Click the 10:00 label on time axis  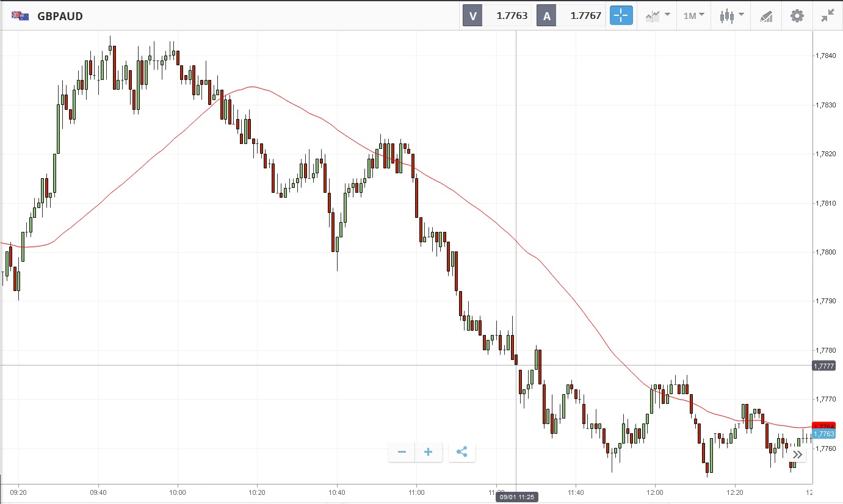click(178, 492)
